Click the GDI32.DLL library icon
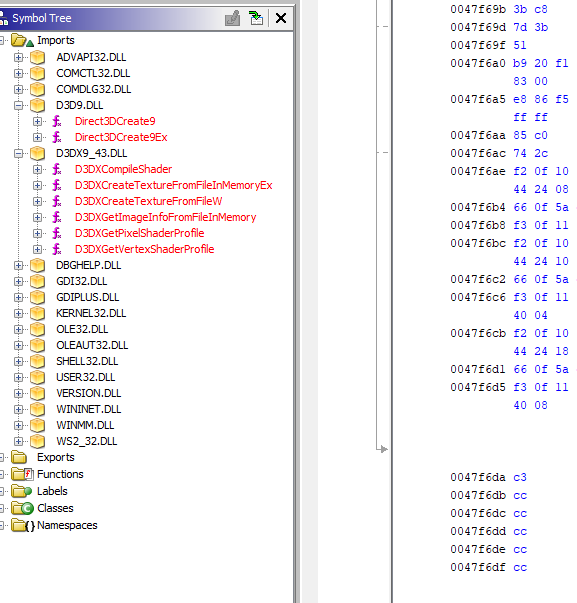 (x=37, y=282)
